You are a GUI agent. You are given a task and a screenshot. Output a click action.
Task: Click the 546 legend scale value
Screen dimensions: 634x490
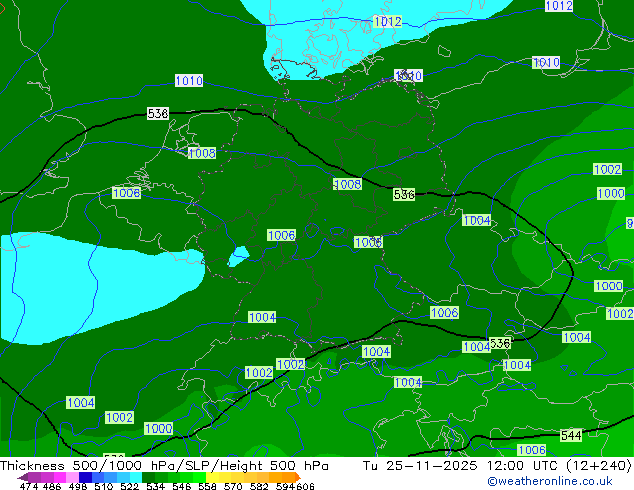182,486
